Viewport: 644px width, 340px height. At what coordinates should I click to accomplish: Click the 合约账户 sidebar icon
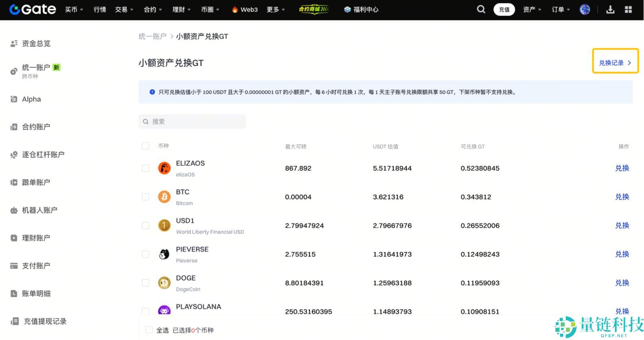click(14, 127)
